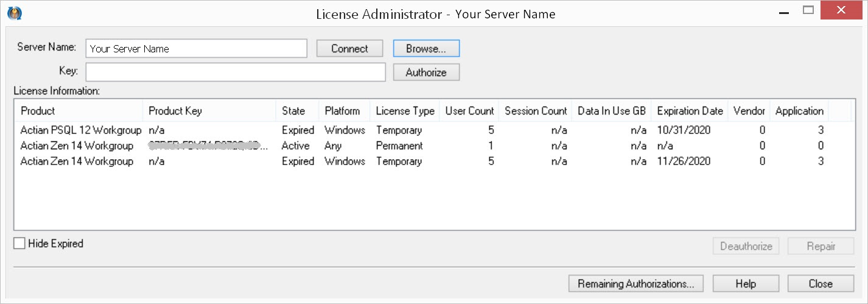
Task: Sort by the Application column header
Action: tap(799, 111)
